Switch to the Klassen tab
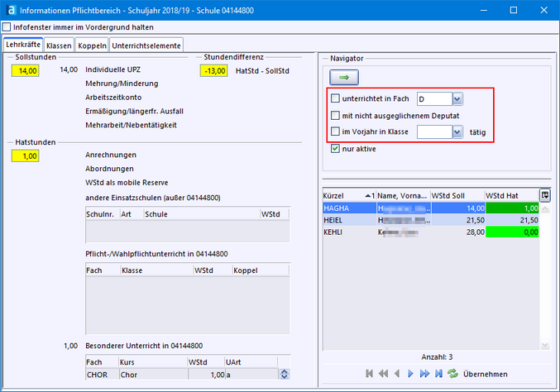 [x=59, y=45]
